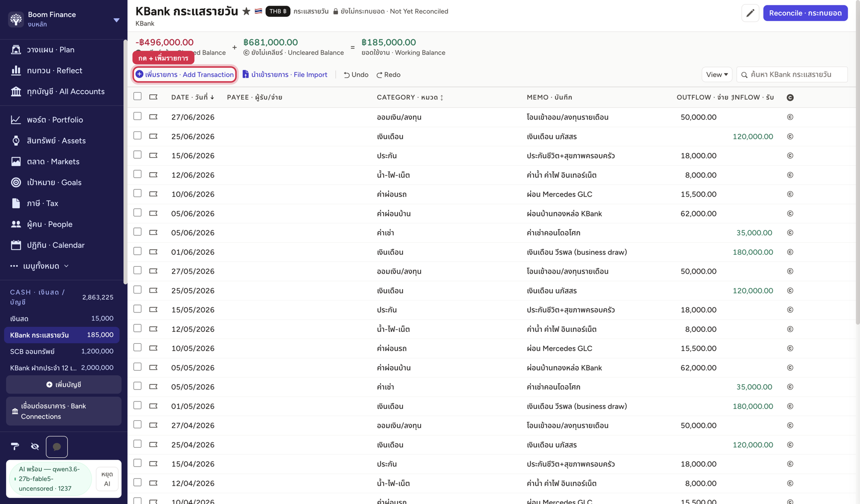The width and height of the screenshot is (860, 504).
Task: Click cleared status icon for Mercedes GLC 10/06/2026 row
Action: click(790, 194)
